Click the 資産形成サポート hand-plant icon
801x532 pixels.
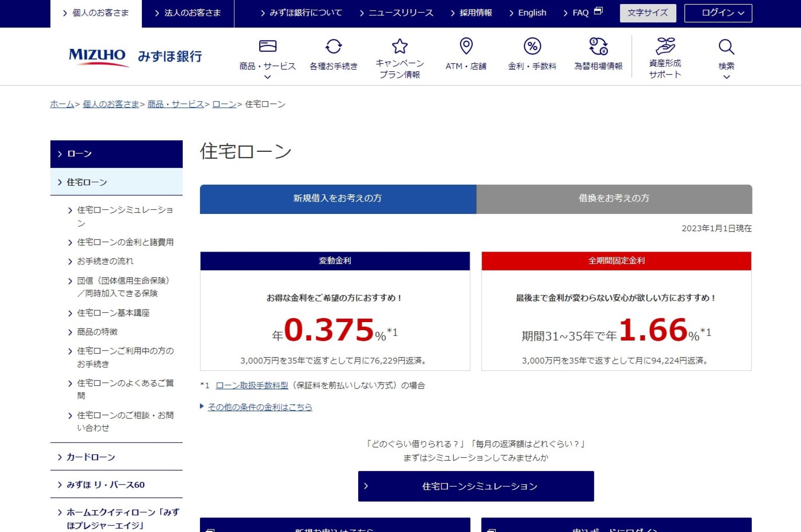(665, 46)
